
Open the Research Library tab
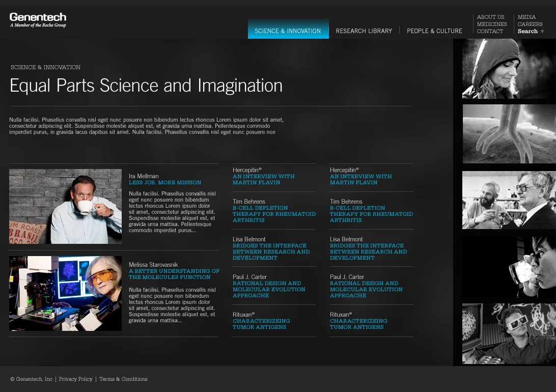tap(364, 31)
